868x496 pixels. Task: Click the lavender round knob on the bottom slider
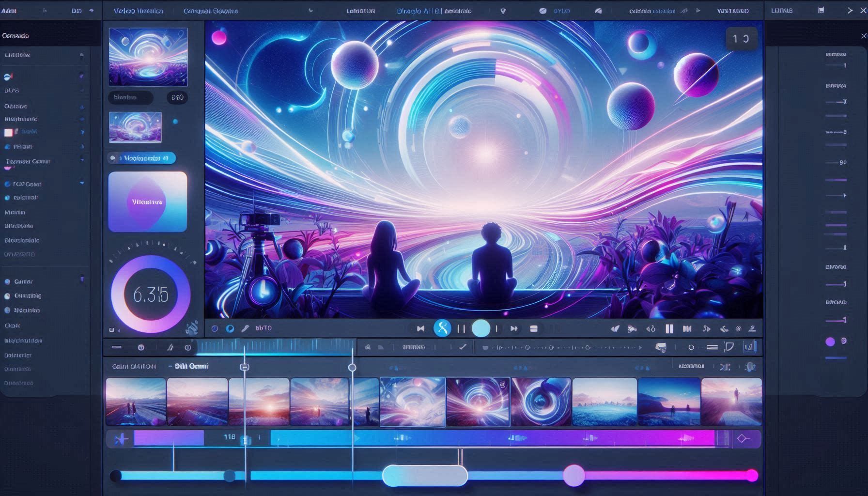574,475
